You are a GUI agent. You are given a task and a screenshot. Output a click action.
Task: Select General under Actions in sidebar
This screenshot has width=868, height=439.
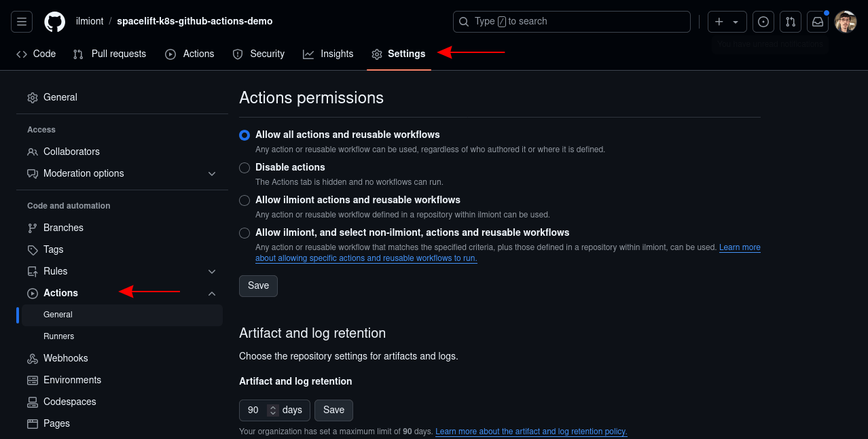click(122, 315)
